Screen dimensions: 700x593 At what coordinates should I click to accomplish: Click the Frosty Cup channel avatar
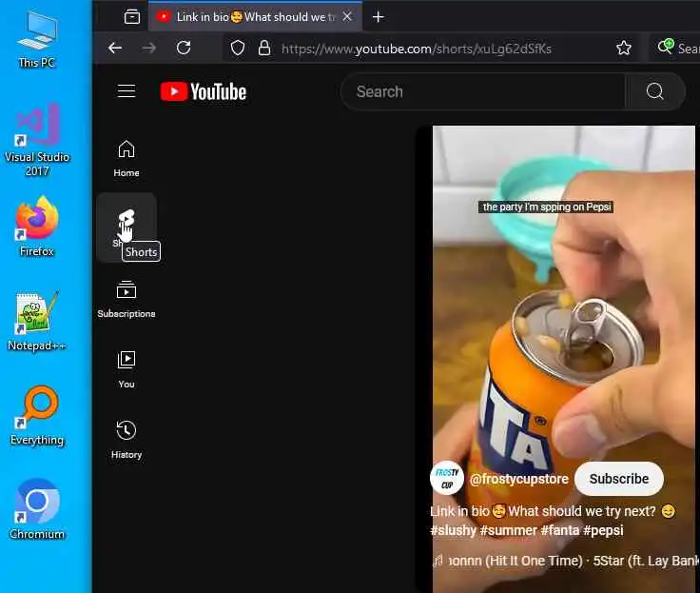pos(446,478)
